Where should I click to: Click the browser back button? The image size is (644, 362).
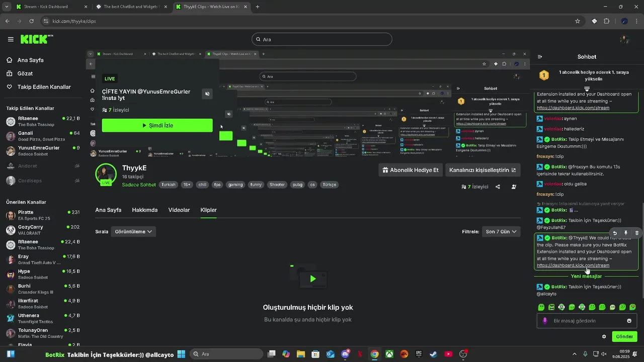(x=7, y=21)
